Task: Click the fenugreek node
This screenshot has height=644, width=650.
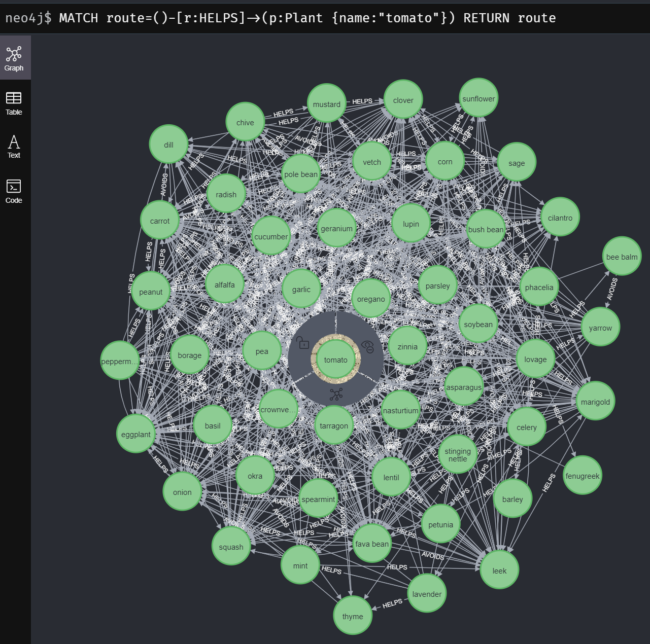Action: pos(583,476)
